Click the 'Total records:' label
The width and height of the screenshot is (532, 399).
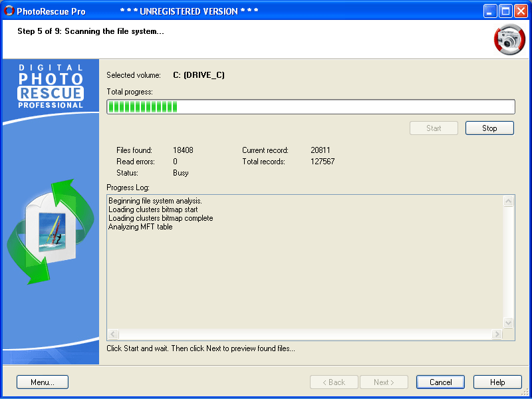coord(263,162)
